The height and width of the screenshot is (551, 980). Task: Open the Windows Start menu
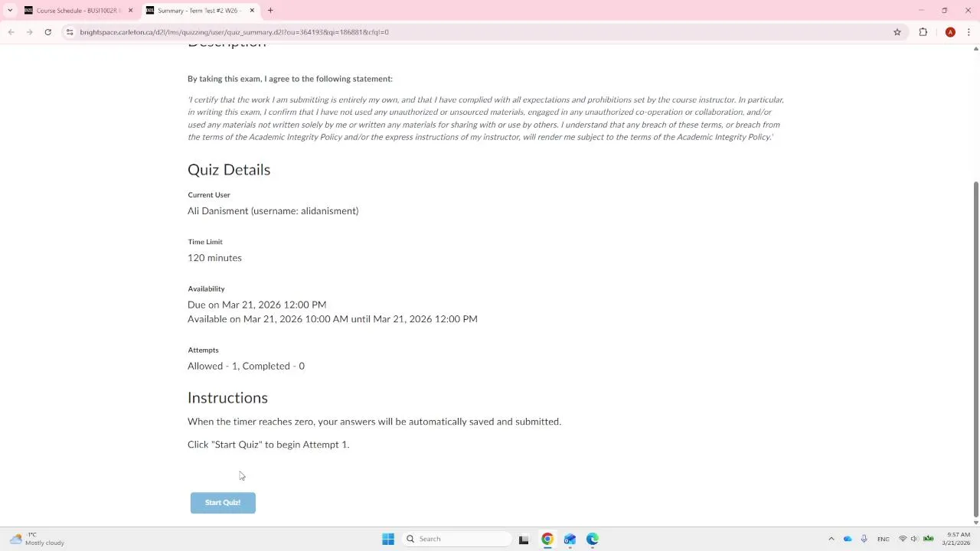(388, 539)
